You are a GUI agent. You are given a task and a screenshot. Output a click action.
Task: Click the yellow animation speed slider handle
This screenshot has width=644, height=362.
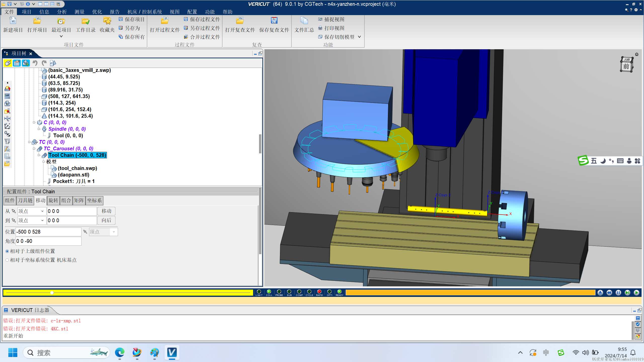52,293
